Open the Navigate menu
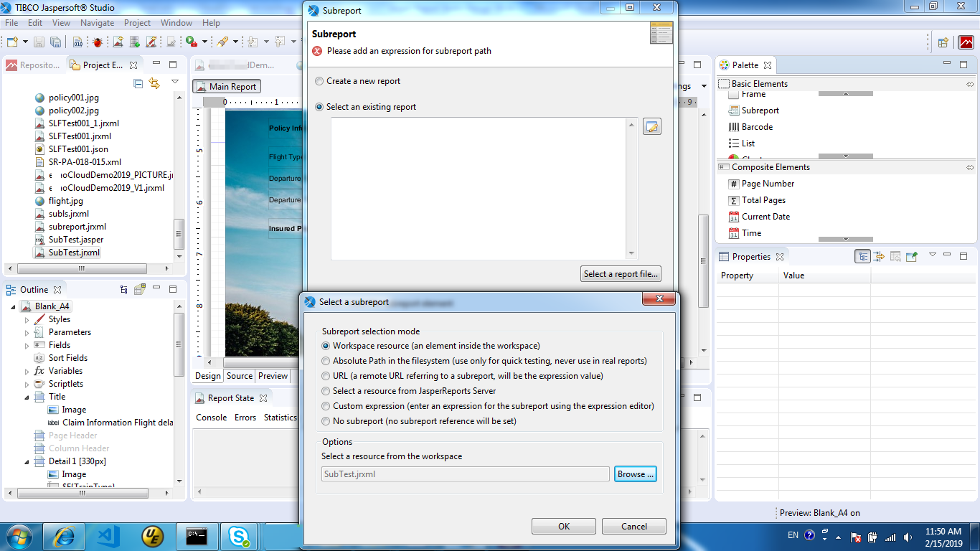The width and height of the screenshot is (980, 551). coord(97,23)
